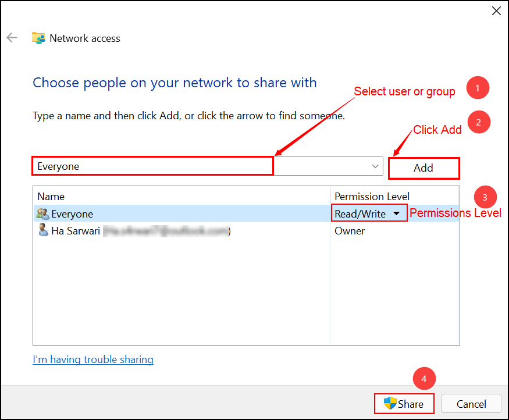Click the Name column header
This screenshot has width=509, height=420.
[51, 196]
